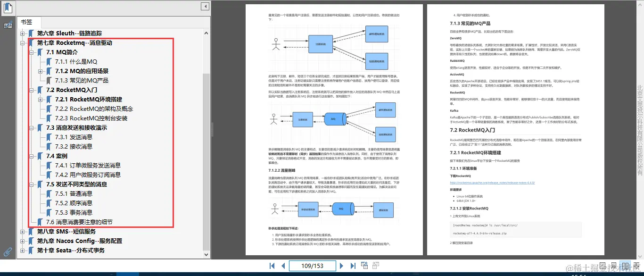The width and height of the screenshot is (644, 276).
Task: Jump to the last page
Action: (354, 266)
